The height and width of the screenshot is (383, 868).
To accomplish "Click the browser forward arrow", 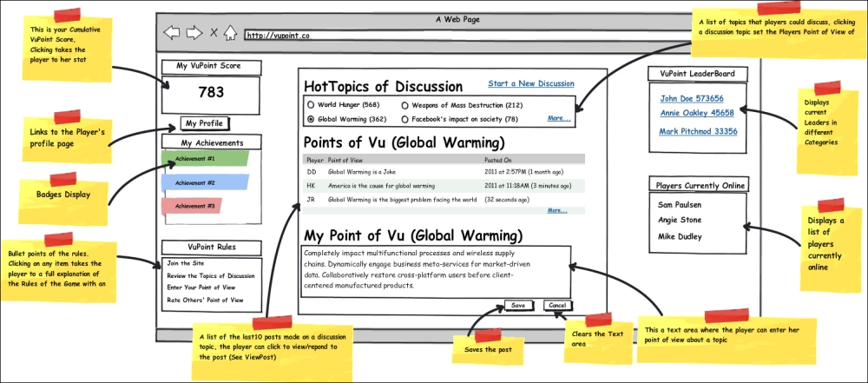I will tap(194, 33).
